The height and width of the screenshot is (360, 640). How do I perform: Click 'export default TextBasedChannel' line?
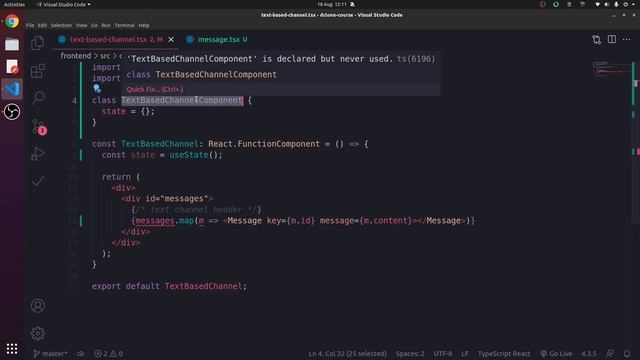[x=169, y=286]
